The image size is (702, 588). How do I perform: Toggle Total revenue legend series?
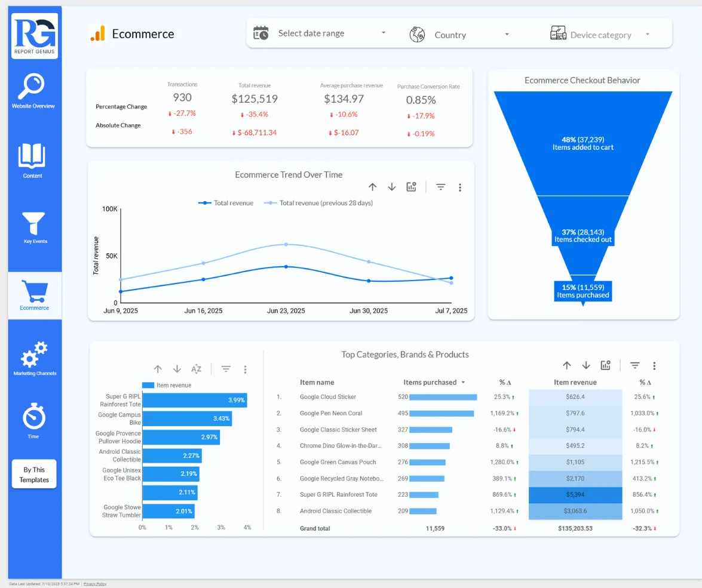[x=226, y=203]
